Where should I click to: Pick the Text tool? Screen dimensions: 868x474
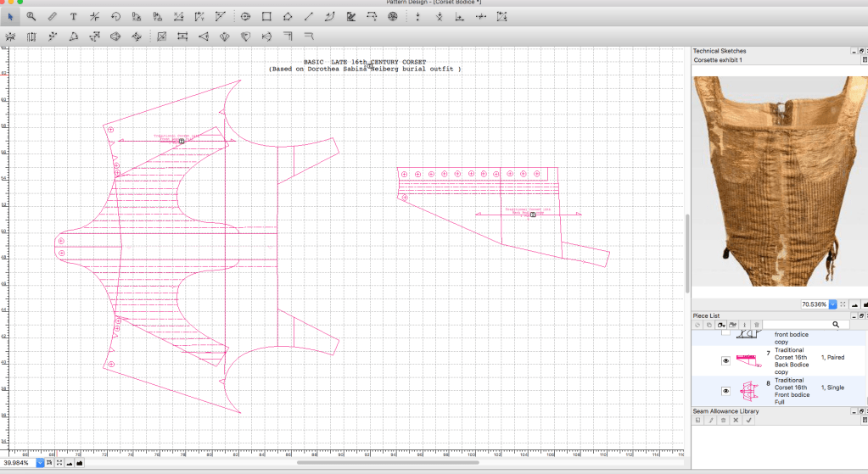73,16
